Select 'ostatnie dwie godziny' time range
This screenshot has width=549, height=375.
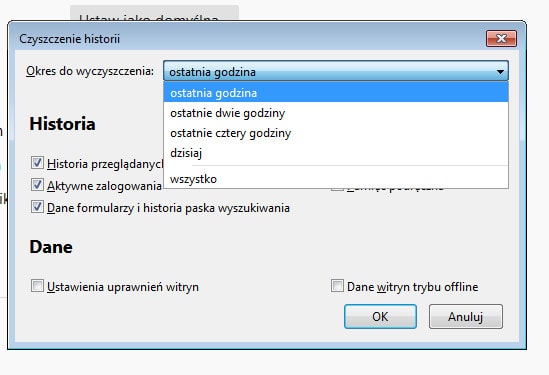tap(336, 113)
